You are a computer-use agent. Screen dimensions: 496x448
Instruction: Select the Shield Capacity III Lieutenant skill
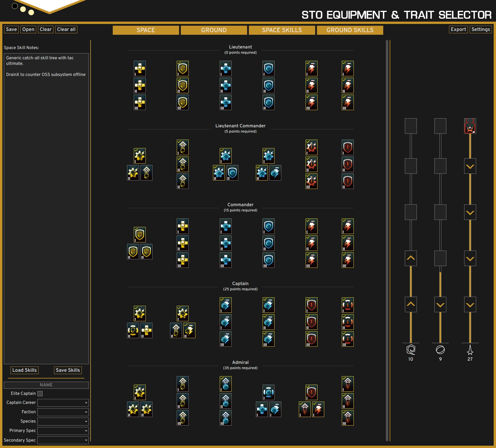click(x=268, y=103)
